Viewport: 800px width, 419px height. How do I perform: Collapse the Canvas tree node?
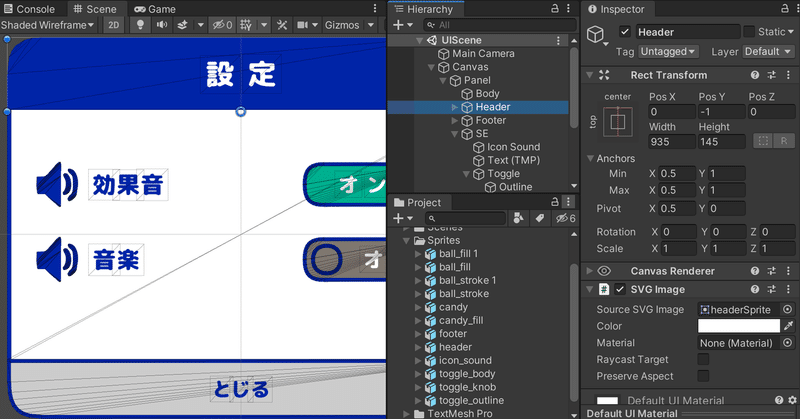pos(431,67)
